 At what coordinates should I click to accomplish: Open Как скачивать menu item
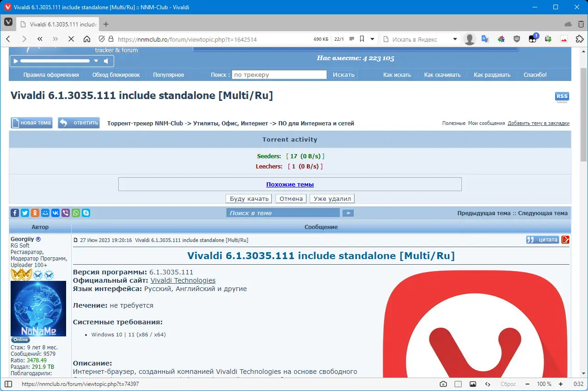[x=442, y=74]
